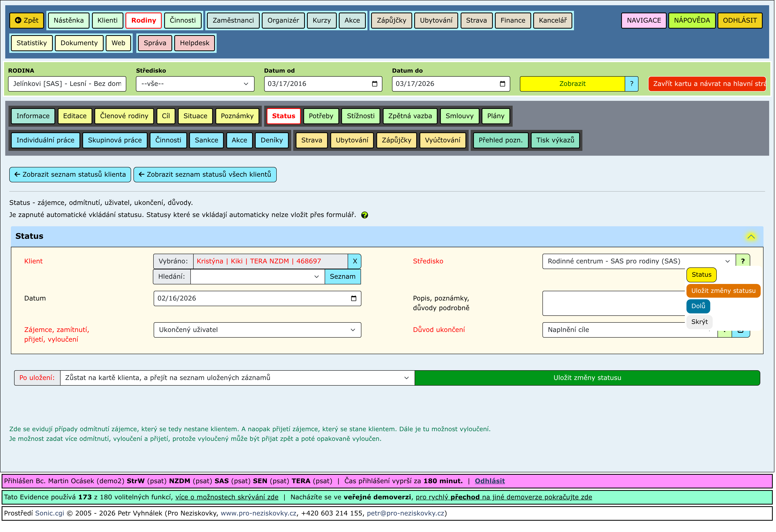This screenshot has height=532, width=776.
Task: Click the green Uložit změny statusu button
Action: click(x=587, y=378)
